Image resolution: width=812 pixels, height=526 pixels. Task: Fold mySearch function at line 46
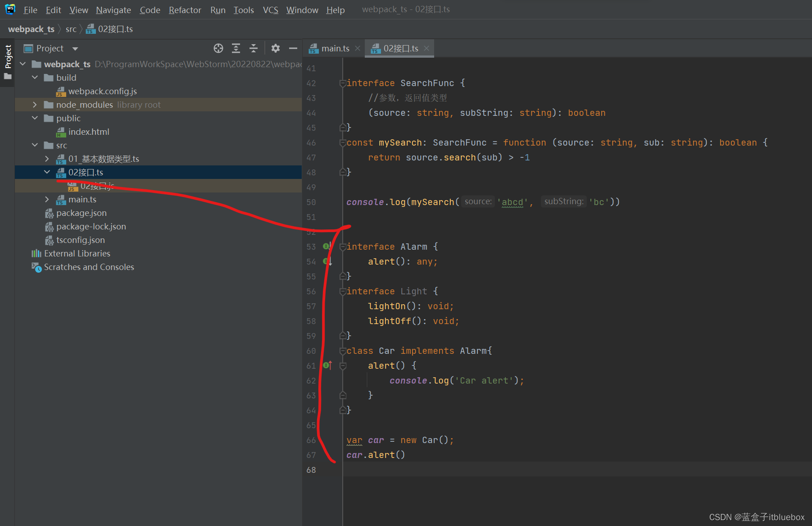click(x=343, y=142)
